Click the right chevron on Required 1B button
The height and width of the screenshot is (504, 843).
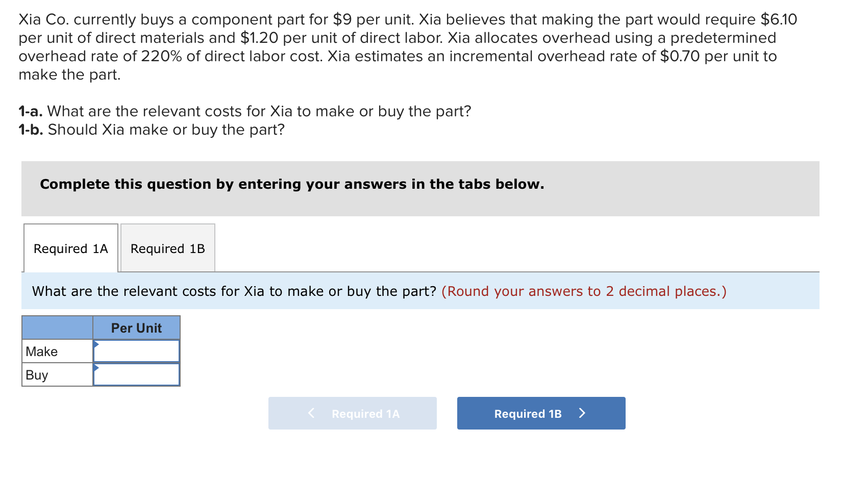583,413
